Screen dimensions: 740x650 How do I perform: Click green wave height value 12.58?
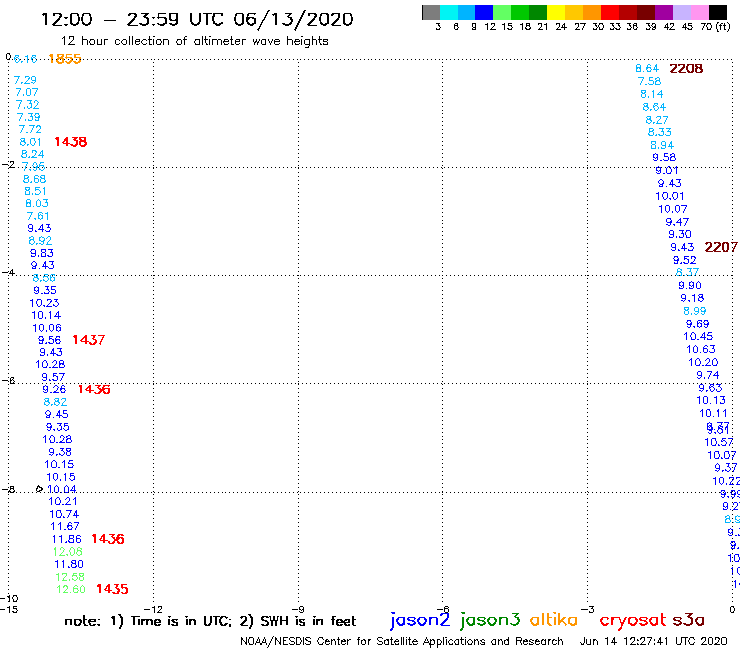point(70,577)
